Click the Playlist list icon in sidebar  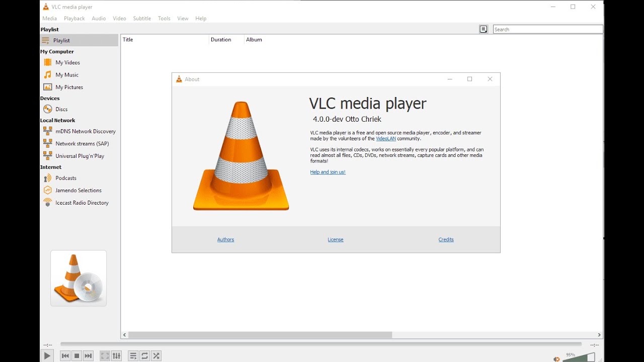point(46,40)
